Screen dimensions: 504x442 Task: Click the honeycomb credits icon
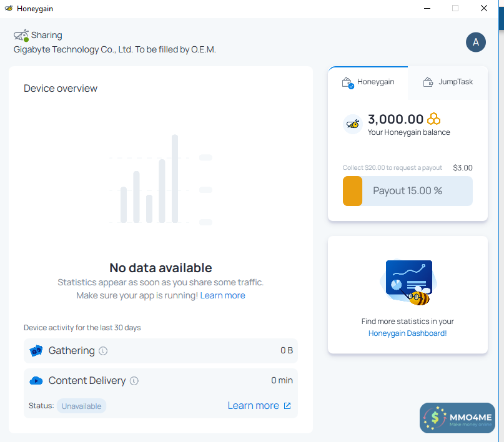[434, 119]
